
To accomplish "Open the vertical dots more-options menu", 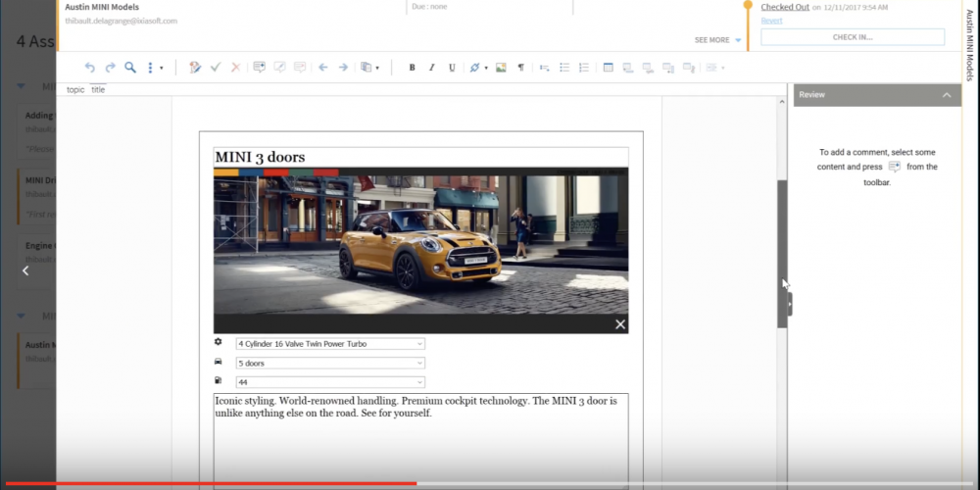I will click(150, 68).
